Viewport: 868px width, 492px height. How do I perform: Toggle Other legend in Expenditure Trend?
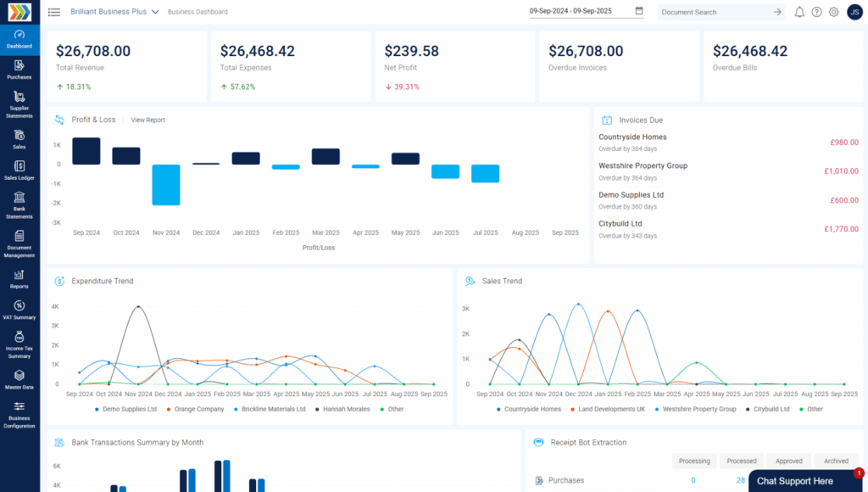click(x=392, y=409)
